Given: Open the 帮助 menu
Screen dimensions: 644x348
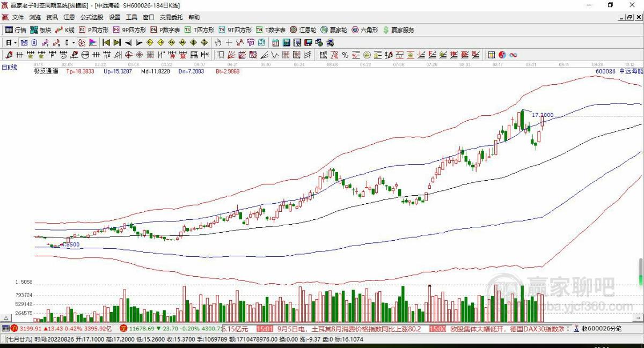Looking at the screenshot, I should (x=194, y=18).
